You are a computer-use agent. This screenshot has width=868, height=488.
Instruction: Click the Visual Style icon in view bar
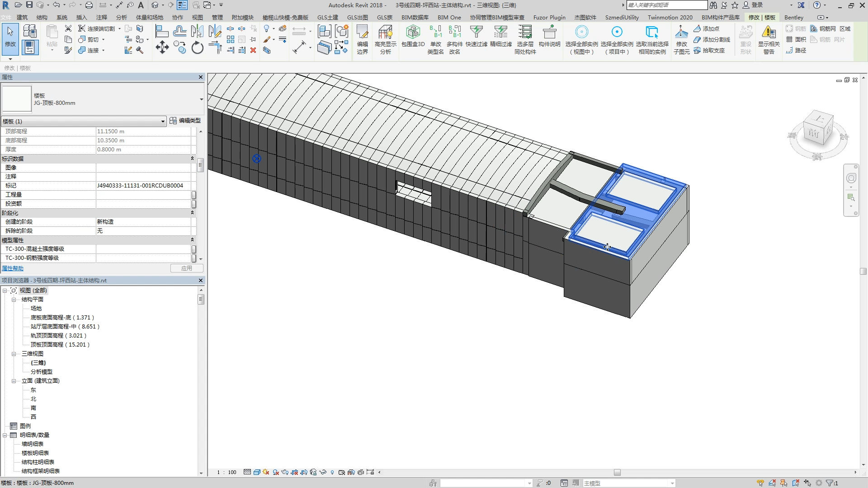click(x=257, y=472)
